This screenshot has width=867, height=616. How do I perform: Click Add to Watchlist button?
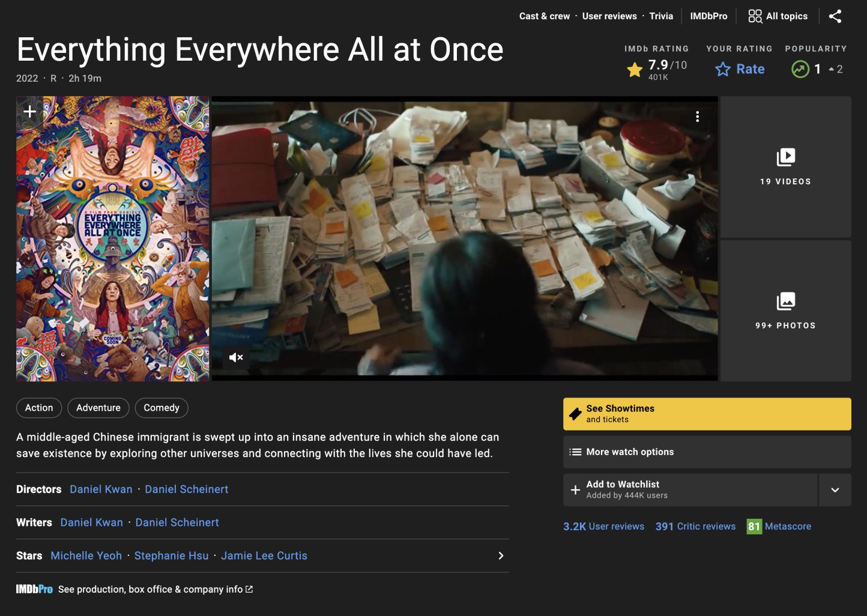[x=690, y=489]
